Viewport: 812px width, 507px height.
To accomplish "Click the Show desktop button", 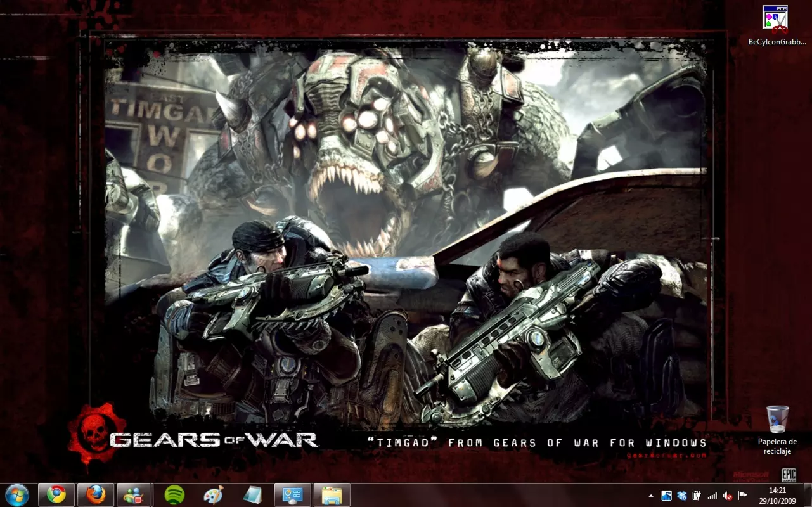I will tap(807, 495).
